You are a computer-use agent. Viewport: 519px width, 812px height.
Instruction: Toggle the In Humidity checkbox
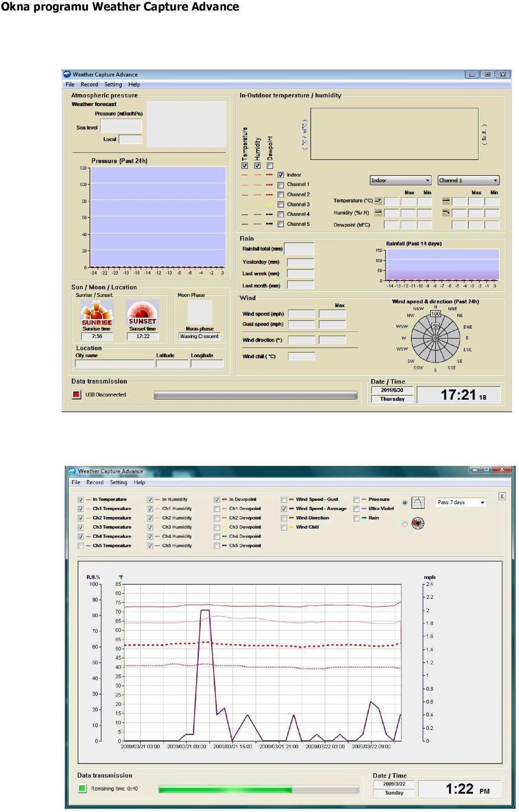pyautogui.click(x=150, y=499)
